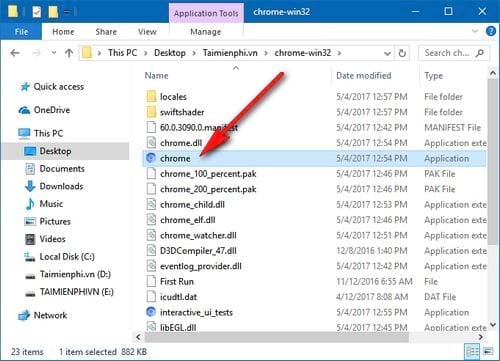Select This PC in navigation pane

[x=48, y=133]
